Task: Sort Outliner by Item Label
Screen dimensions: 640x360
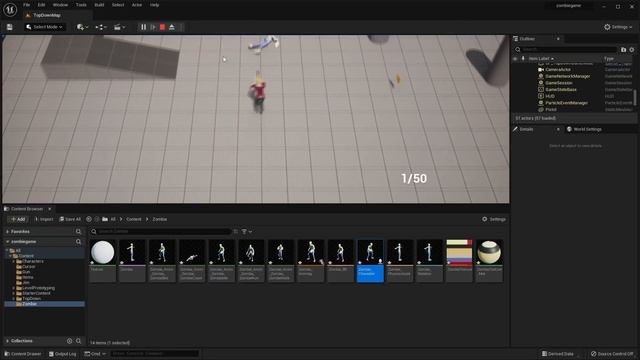Action: (541, 59)
